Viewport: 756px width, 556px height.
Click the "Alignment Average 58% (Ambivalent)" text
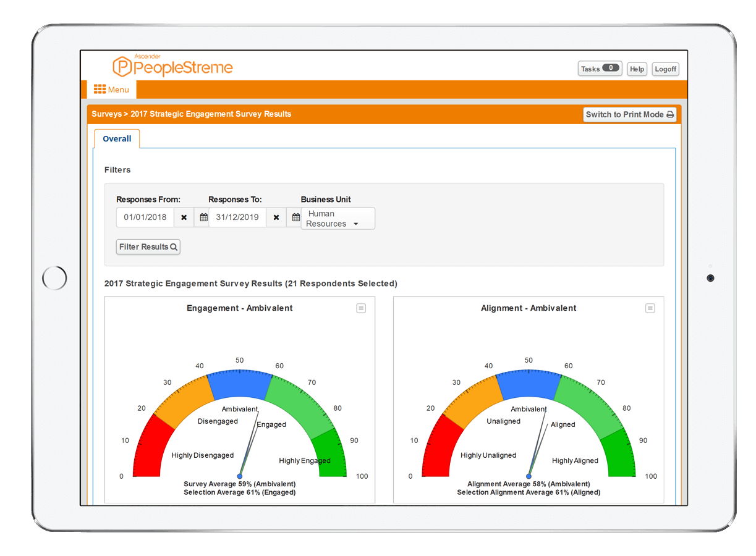pyautogui.click(x=529, y=484)
